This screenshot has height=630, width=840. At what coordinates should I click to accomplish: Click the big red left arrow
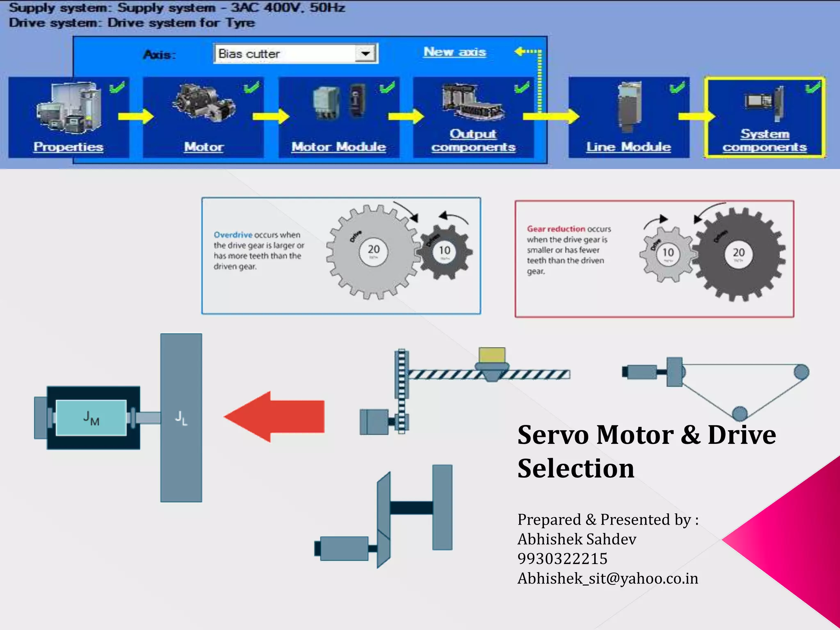click(x=274, y=417)
